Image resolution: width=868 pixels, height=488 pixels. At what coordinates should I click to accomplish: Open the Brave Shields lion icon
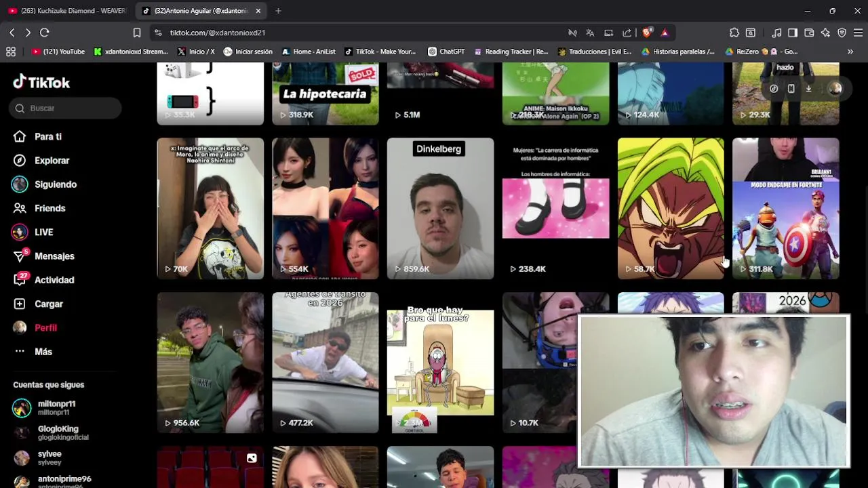point(647,33)
